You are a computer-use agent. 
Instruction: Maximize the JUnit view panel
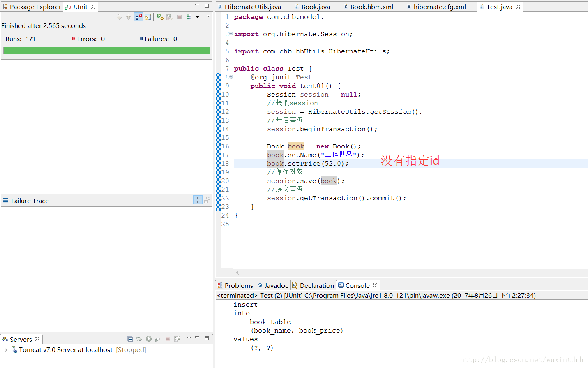[207, 6]
